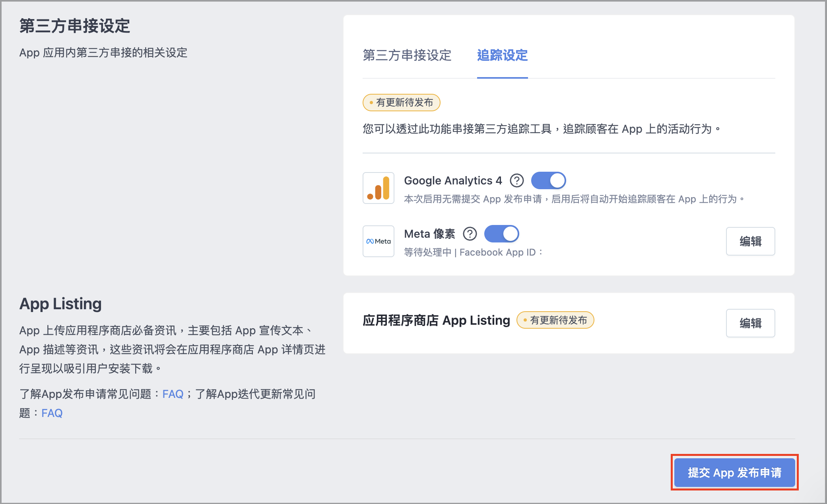
Task: Click the 本次启用无需提交 App 发布申请 description
Action: (574, 199)
